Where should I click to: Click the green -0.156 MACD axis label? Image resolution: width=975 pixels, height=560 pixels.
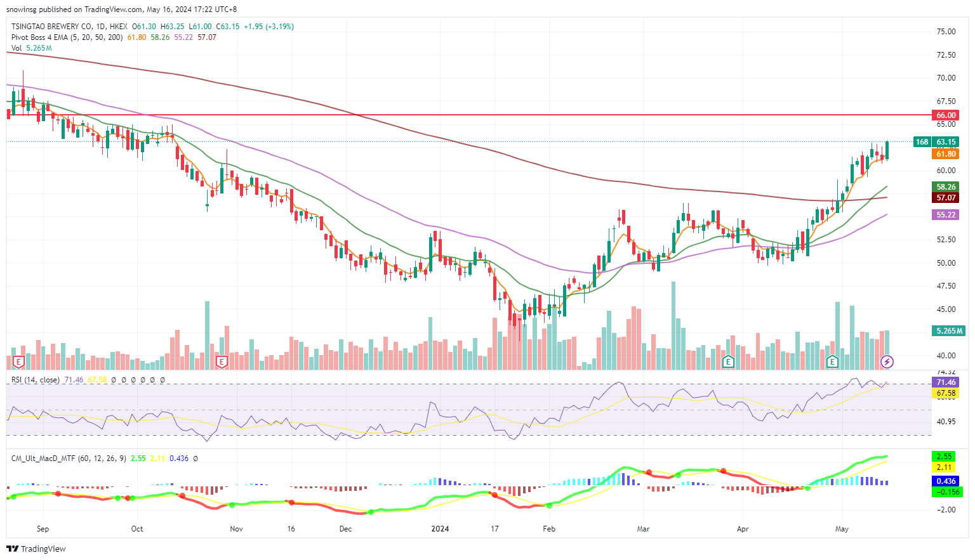(947, 492)
